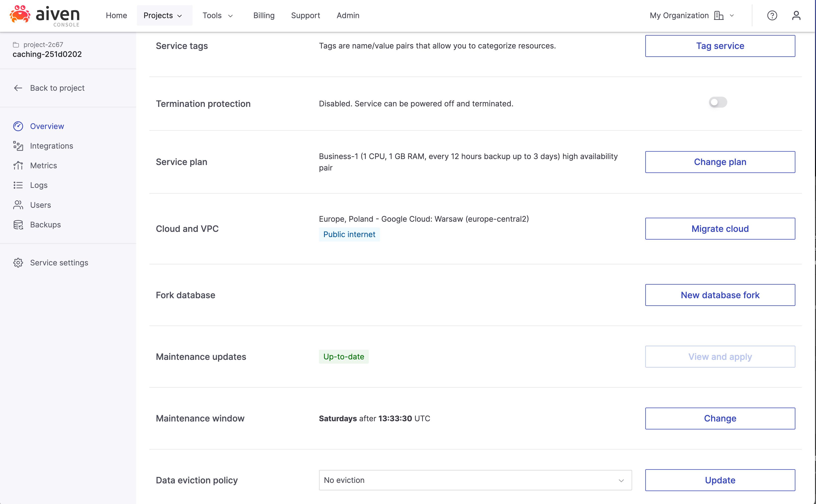Click the Service settings gear icon
The width and height of the screenshot is (816, 504).
(x=18, y=263)
